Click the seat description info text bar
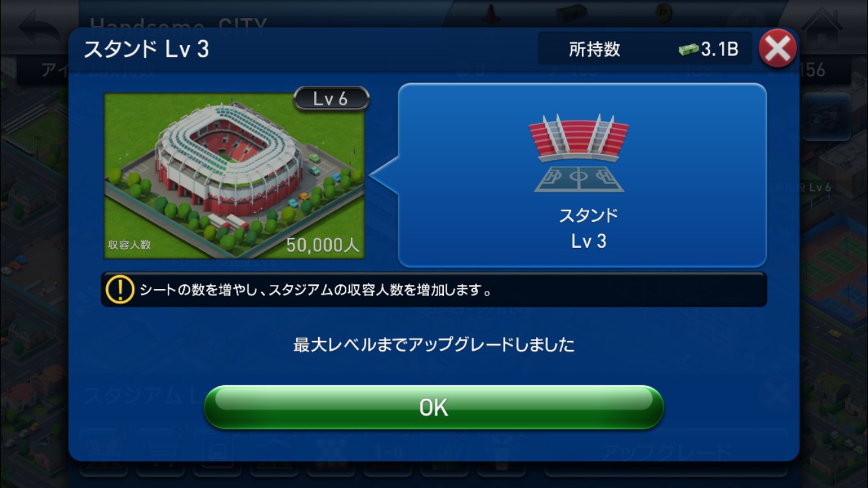 (434, 290)
